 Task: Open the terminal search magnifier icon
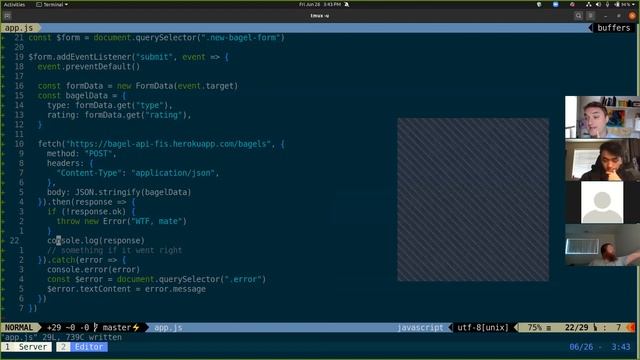click(578, 16)
